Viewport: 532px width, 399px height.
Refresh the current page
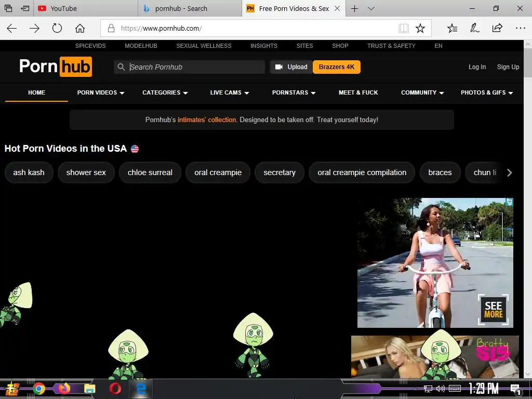point(57,28)
